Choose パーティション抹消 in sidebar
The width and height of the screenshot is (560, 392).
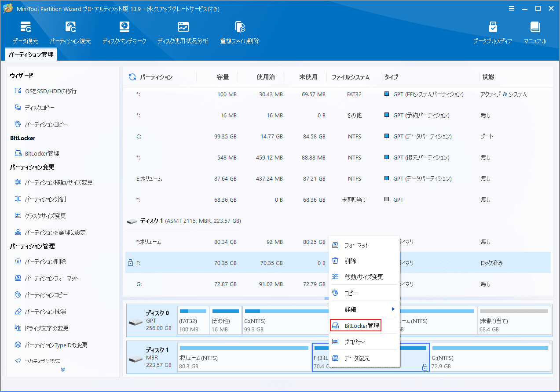pos(40,312)
